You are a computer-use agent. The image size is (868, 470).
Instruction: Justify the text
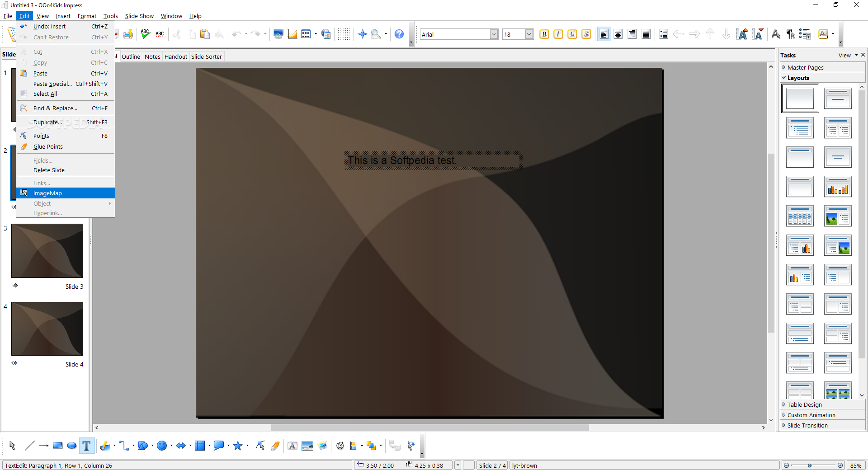point(646,34)
